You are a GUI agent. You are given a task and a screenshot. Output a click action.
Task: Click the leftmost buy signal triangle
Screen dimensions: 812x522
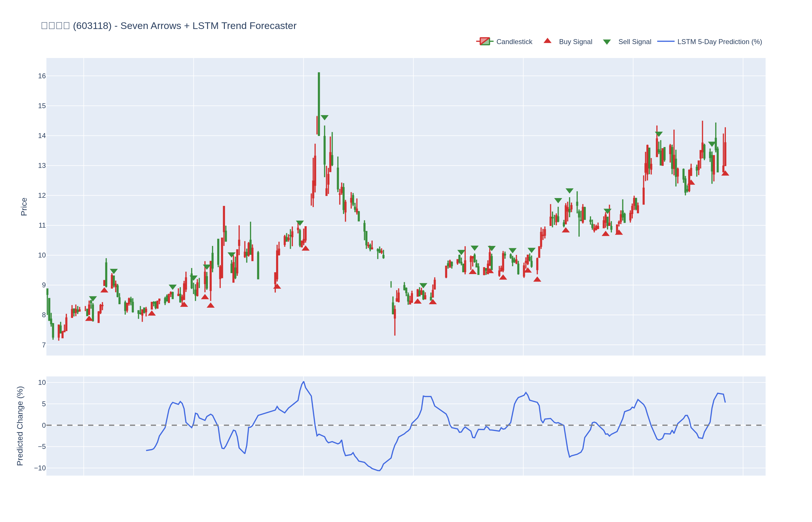tap(89, 318)
